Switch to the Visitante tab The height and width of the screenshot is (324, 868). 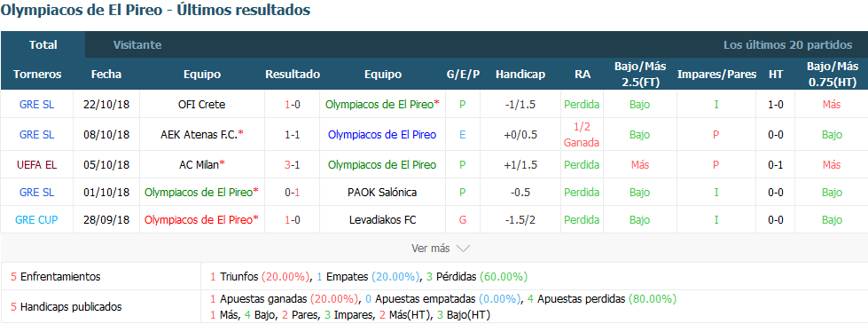(137, 45)
